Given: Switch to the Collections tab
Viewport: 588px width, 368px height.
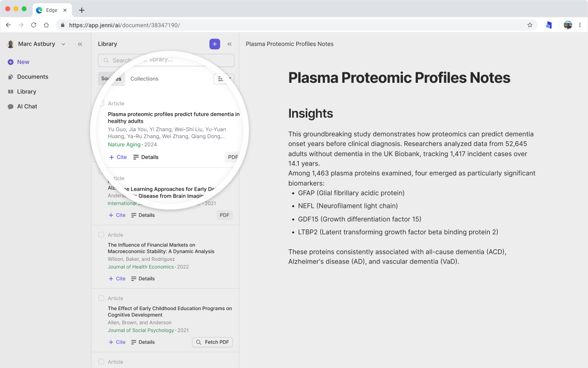Looking at the screenshot, I should click(144, 79).
